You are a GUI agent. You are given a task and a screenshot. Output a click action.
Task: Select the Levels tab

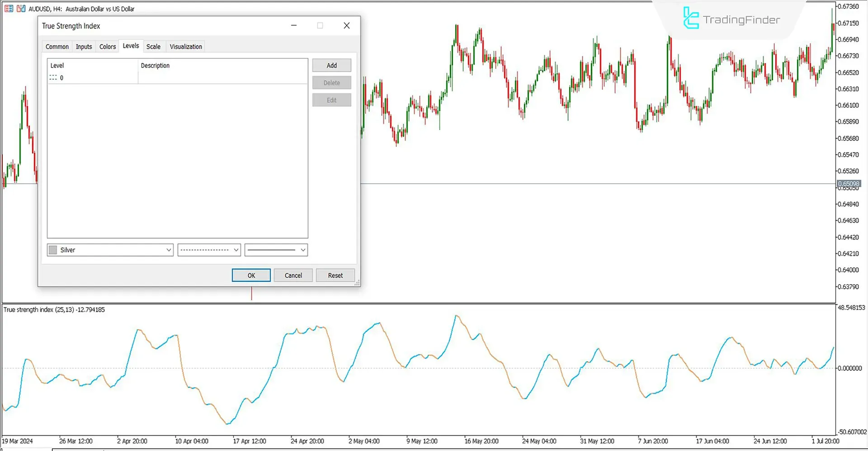pos(131,45)
